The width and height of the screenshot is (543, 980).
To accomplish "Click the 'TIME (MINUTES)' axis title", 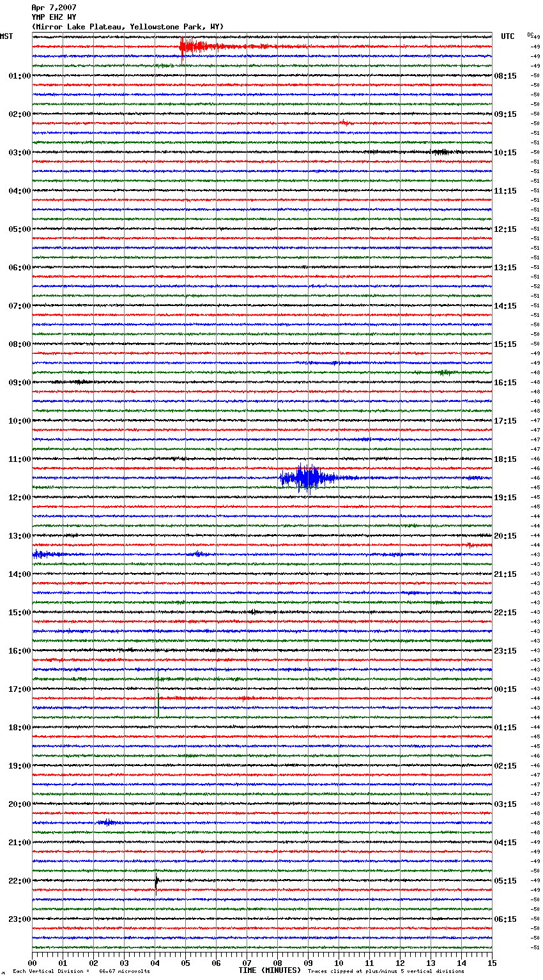I will (270, 970).
